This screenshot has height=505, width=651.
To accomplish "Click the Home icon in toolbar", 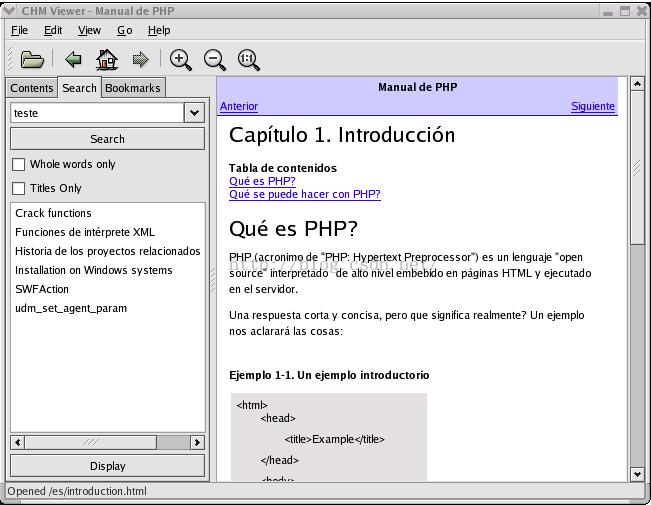I will click(x=106, y=60).
